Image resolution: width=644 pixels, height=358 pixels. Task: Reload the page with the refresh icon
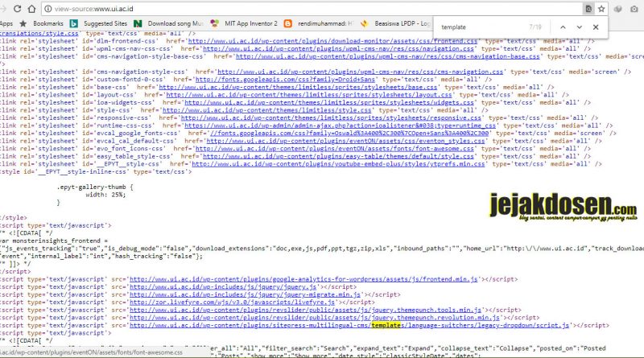pos(17,9)
